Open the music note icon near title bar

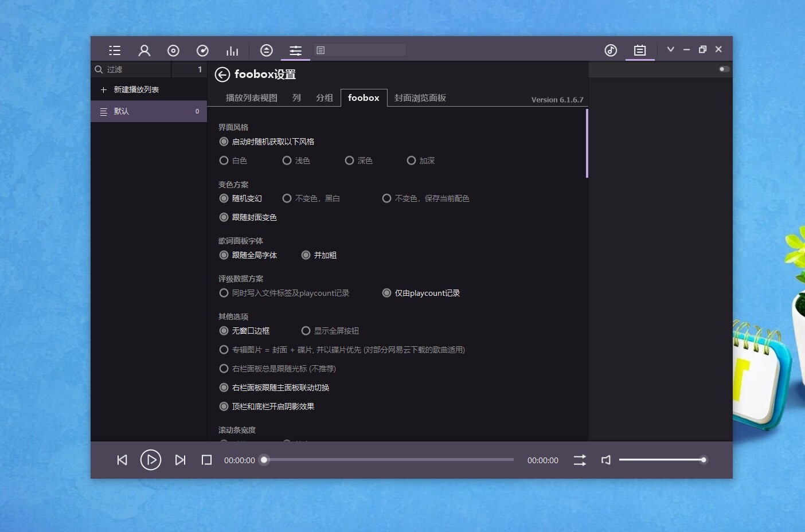[610, 50]
